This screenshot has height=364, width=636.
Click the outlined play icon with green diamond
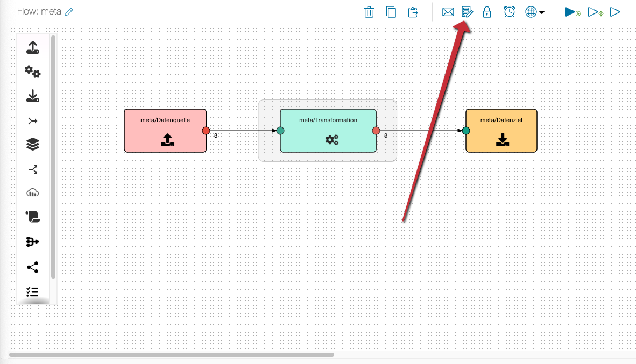click(595, 12)
